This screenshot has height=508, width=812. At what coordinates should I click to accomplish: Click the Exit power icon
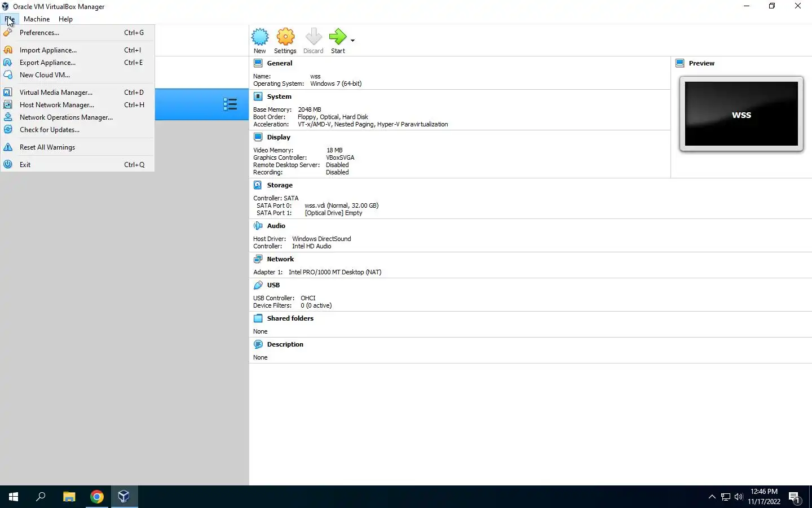(8, 165)
